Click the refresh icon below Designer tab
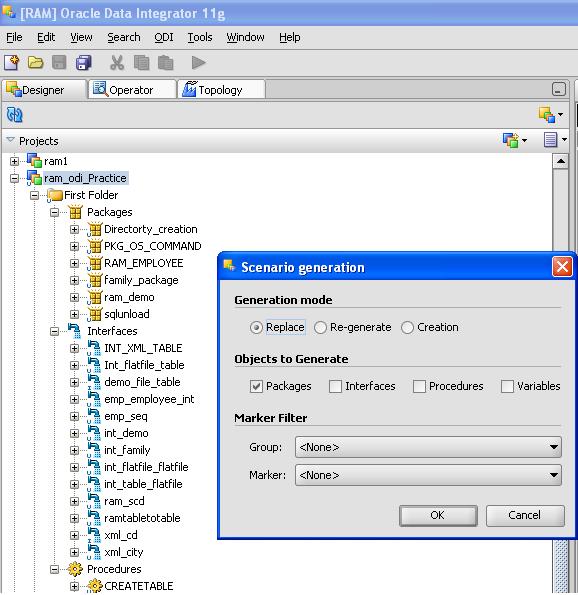 pos(14,115)
